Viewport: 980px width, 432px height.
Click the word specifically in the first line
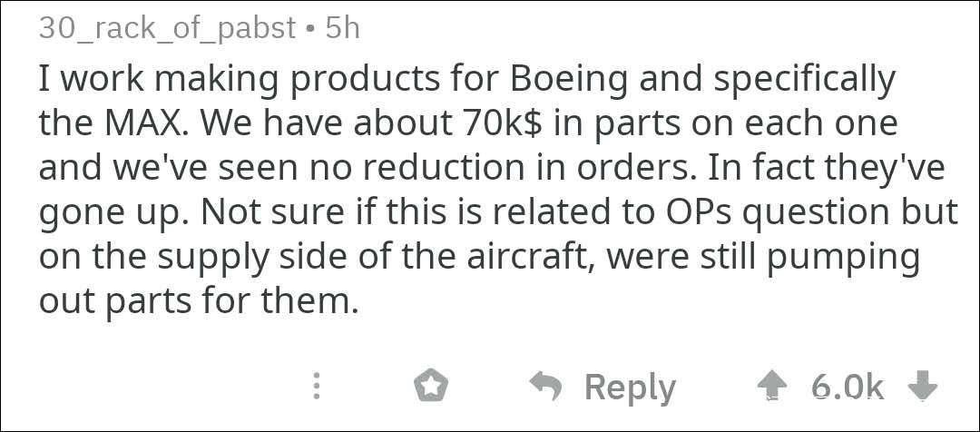coord(805,79)
